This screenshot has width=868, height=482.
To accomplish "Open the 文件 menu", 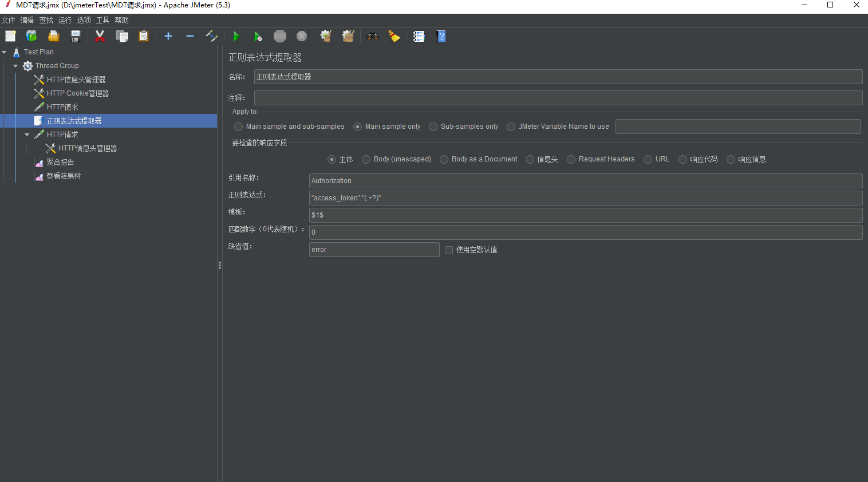I will tap(8, 20).
